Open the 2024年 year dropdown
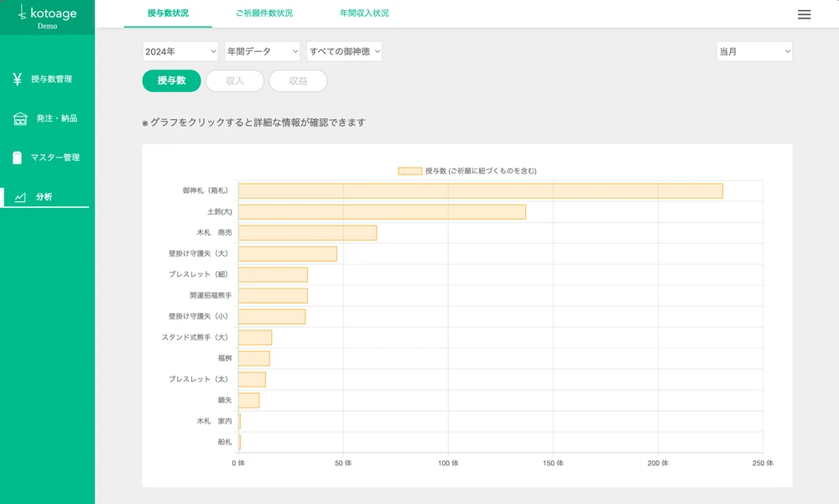The image size is (839, 504). click(x=180, y=51)
